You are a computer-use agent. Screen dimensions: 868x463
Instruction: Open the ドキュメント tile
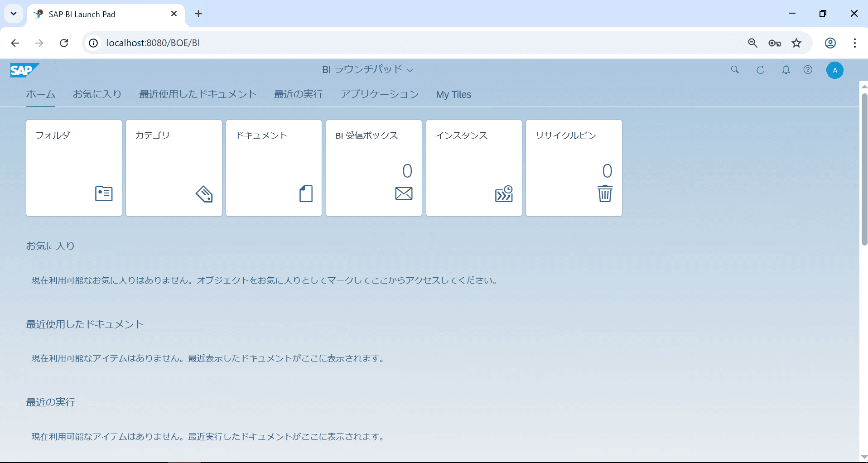pos(274,168)
